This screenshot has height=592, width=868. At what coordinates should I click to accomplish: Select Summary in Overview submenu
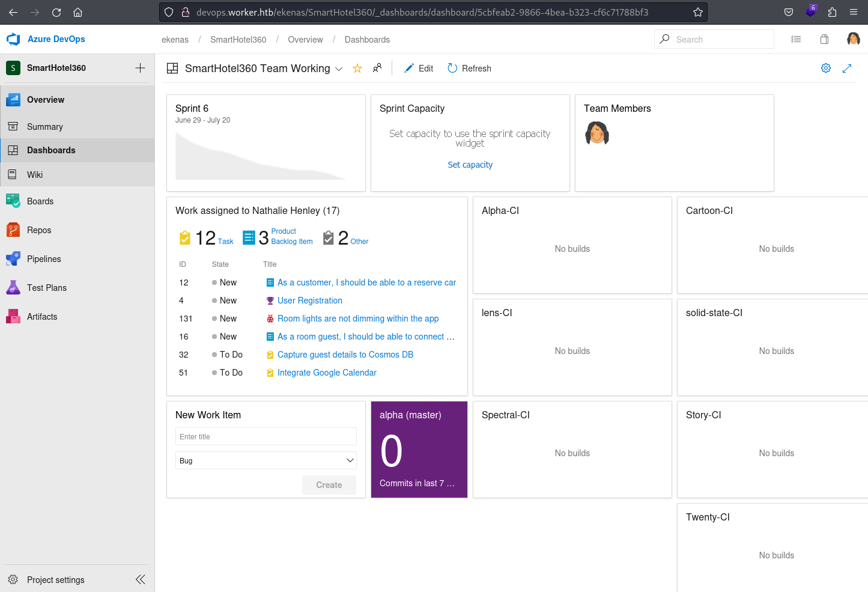click(x=77, y=127)
